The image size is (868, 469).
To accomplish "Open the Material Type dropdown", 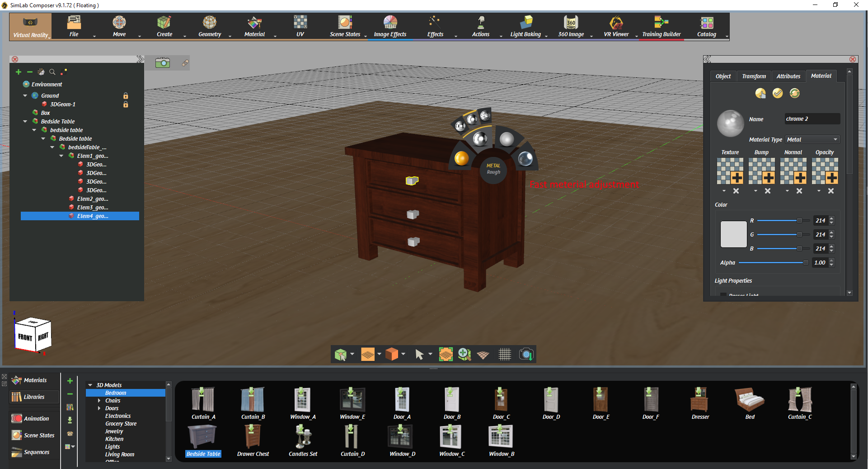I will point(812,140).
